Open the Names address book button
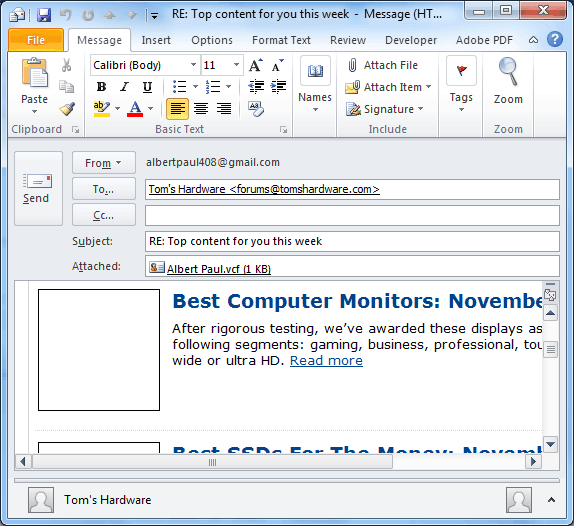Viewport: 574px width, 526px height. tap(315, 85)
